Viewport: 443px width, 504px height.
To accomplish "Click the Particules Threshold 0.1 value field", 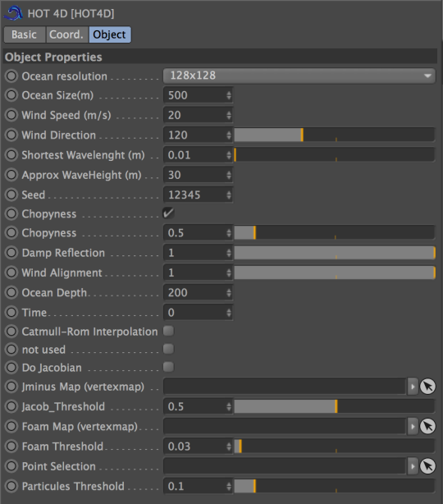I will 198,486.
